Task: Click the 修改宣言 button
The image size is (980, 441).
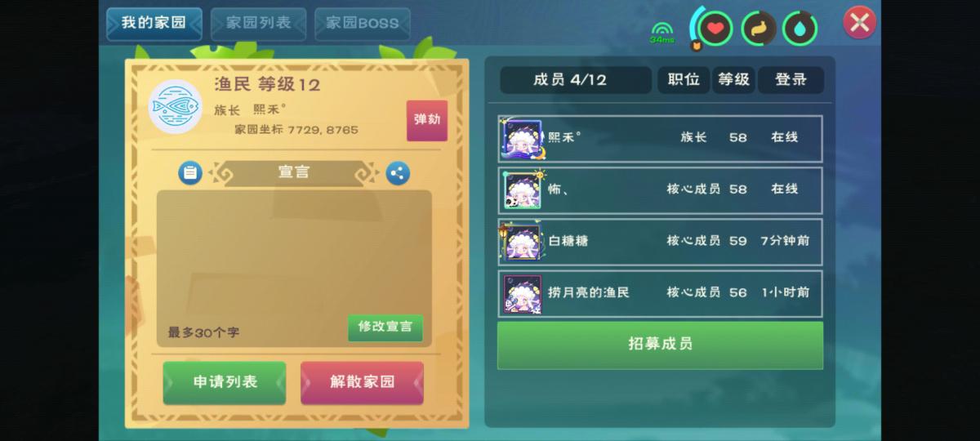Action: pos(385,327)
